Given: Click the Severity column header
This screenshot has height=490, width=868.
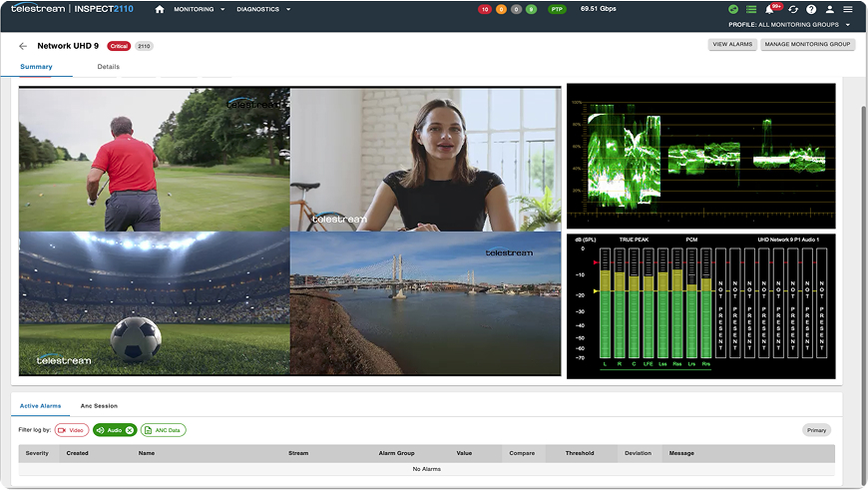Looking at the screenshot, I should click(37, 453).
